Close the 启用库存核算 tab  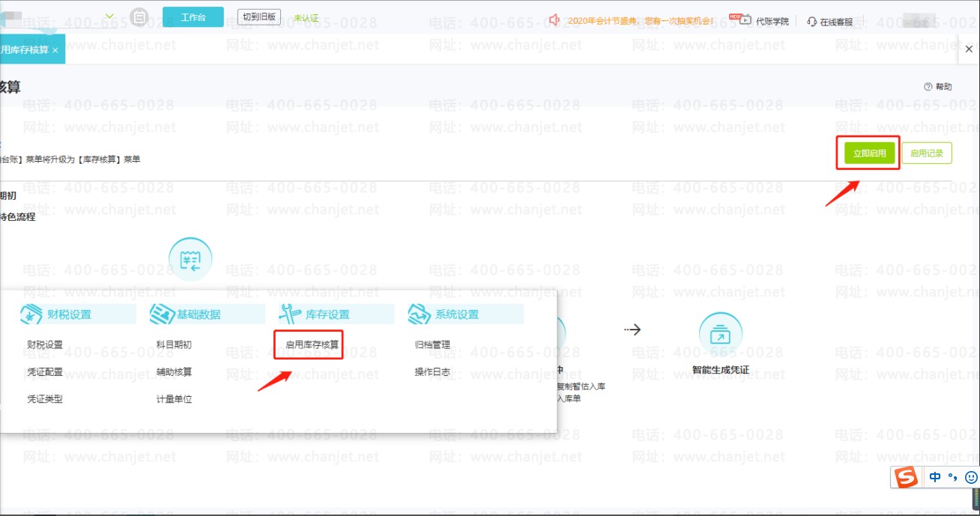click(x=55, y=49)
